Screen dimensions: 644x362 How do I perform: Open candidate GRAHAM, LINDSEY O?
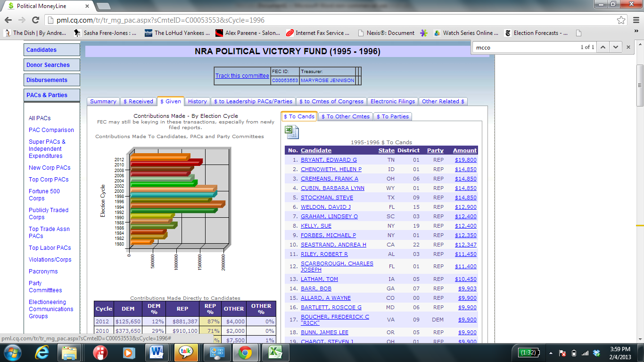[x=330, y=216]
